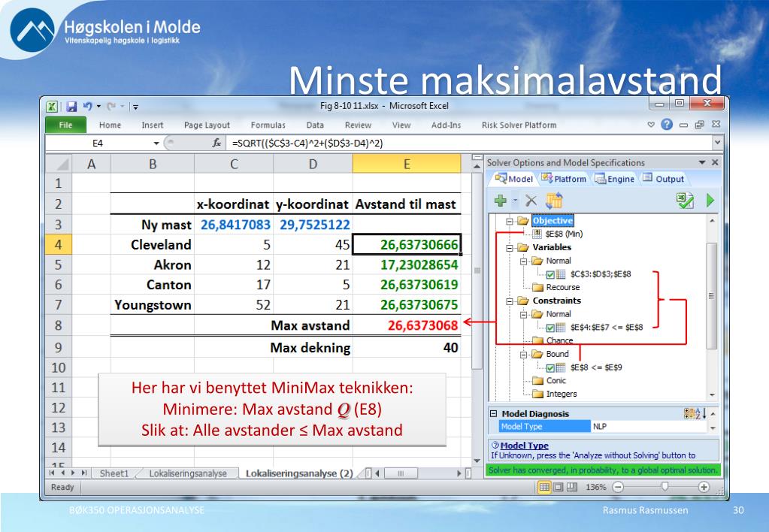Image resolution: width=769 pixels, height=532 pixels.
Task: Open the Formulas ribbon tab
Action: (x=268, y=125)
